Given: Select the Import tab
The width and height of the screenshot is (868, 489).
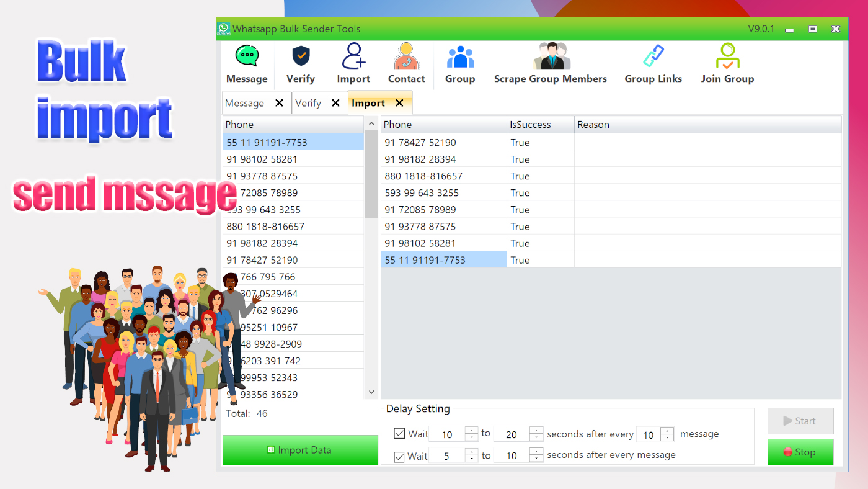Looking at the screenshot, I should pyautogui.click(x=368, y=103).
